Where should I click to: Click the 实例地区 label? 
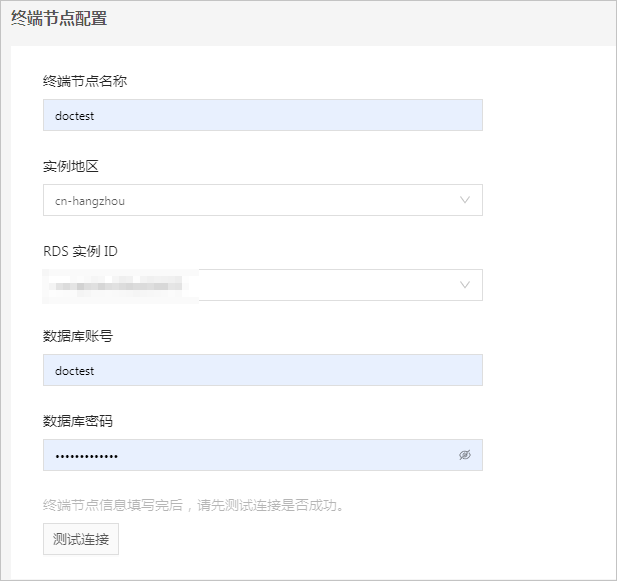tap(71, 165)
